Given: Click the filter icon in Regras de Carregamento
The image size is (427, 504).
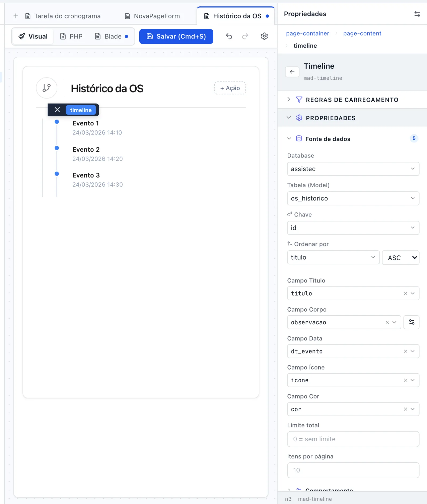Looking at the screenshot, I should coord(299,100).
